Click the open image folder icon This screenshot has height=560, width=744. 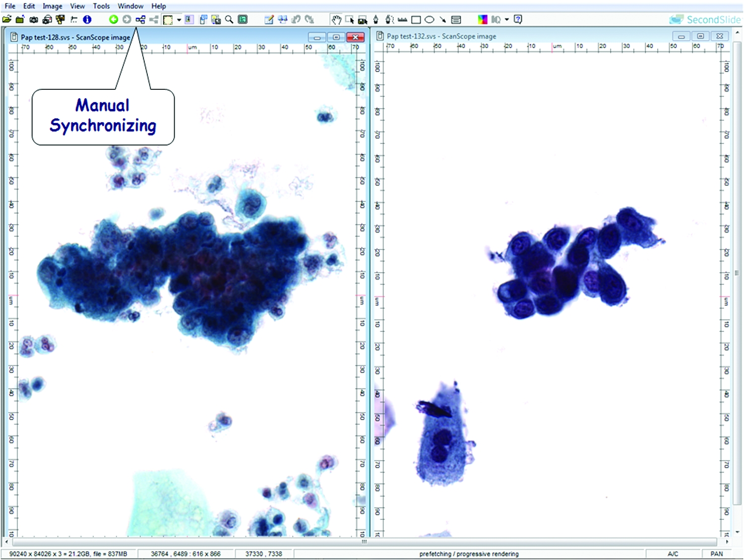[7, 19]
